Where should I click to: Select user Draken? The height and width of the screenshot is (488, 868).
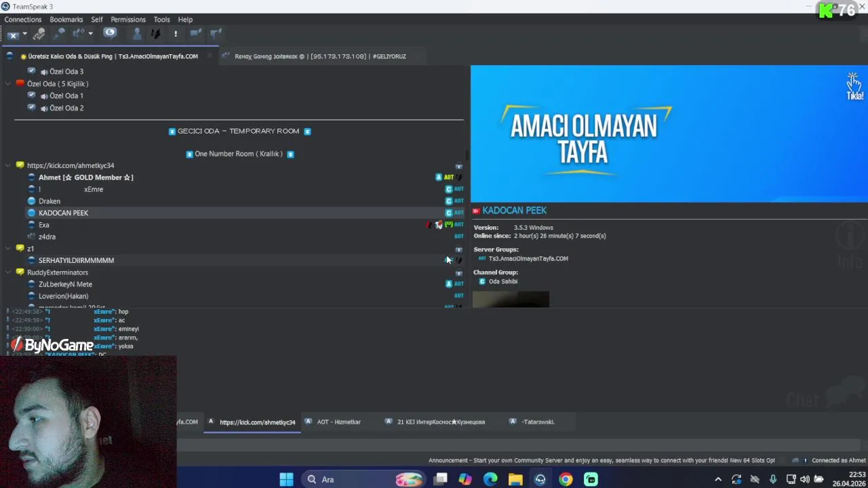[x=50, y=201]
